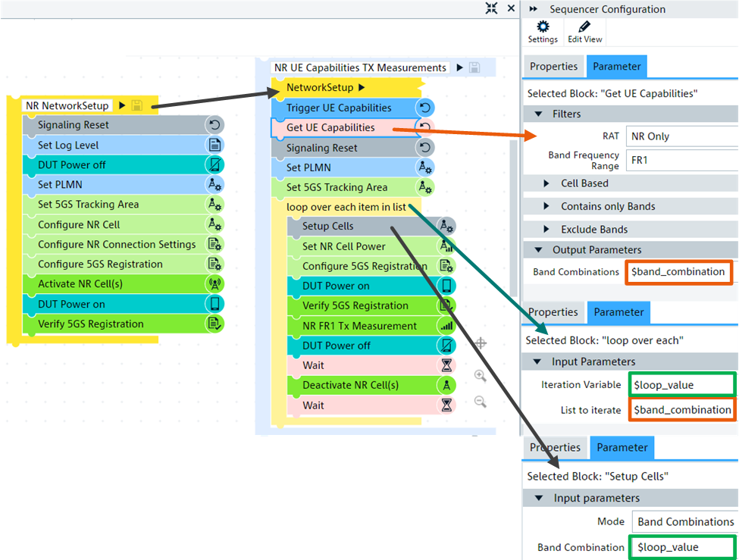Click the Edit View pencil icon

pos(584,28)
